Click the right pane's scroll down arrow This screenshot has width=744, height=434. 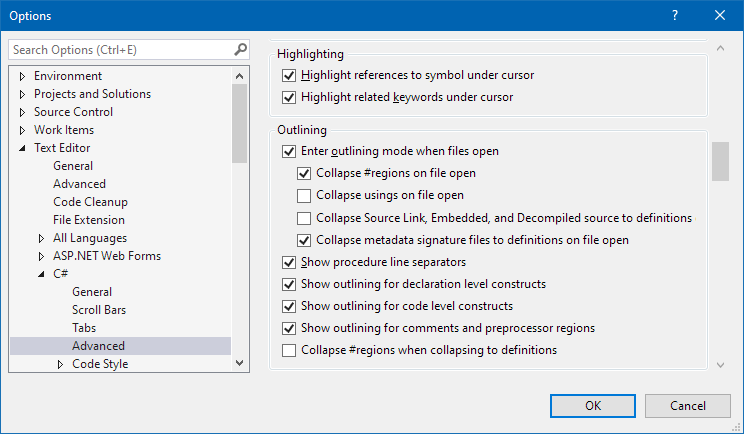720,365
